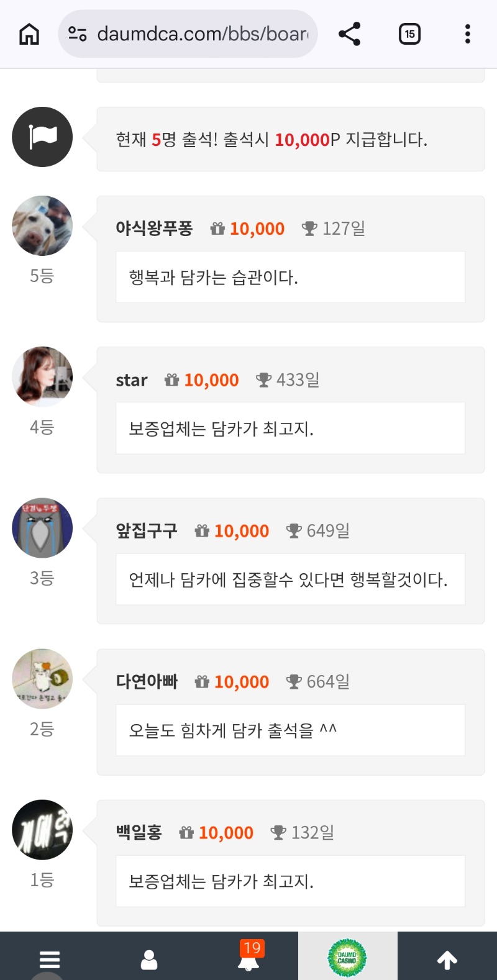Open site info icon beside URL
497x980 pixels.
(x=78, y=34)
